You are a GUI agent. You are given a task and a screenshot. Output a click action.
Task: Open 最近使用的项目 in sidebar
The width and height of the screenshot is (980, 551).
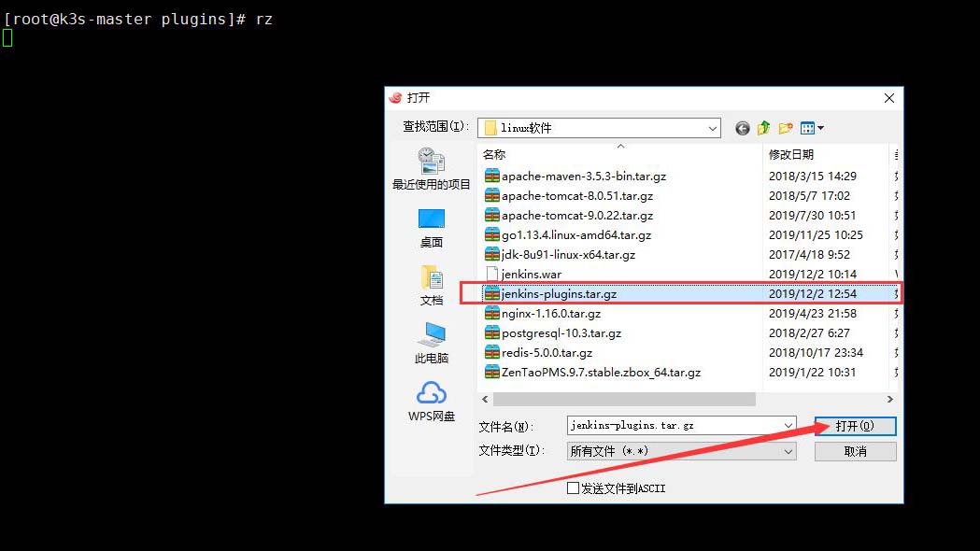click(432, 169)
